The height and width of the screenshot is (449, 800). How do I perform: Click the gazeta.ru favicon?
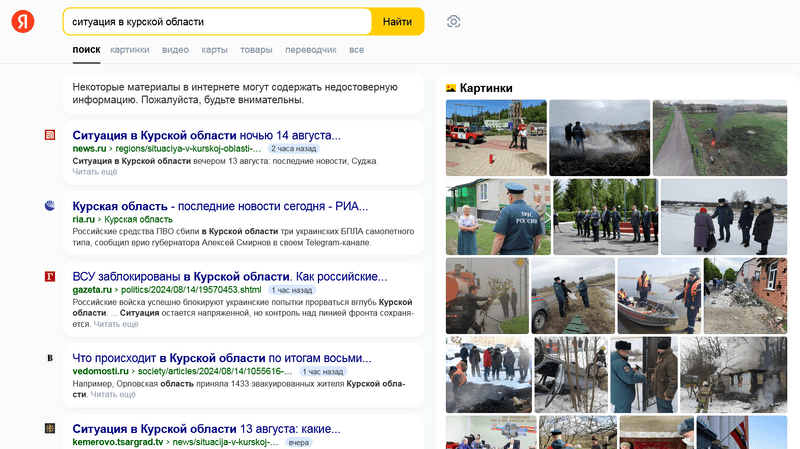click(50, 276)
